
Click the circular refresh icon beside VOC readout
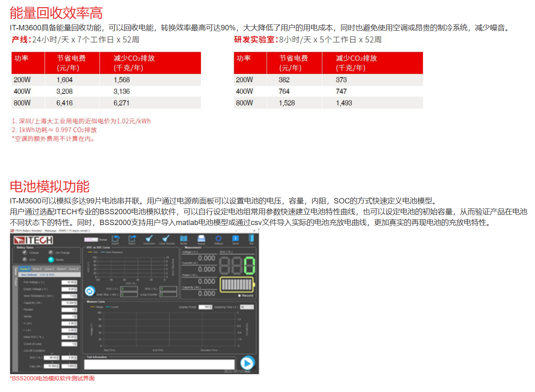tap(90, 291)
